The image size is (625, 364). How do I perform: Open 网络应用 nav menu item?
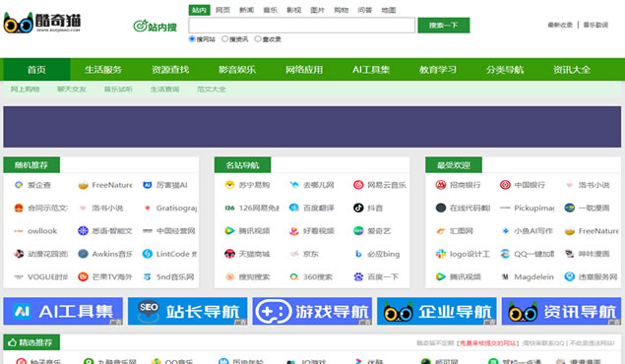point(304,70)
